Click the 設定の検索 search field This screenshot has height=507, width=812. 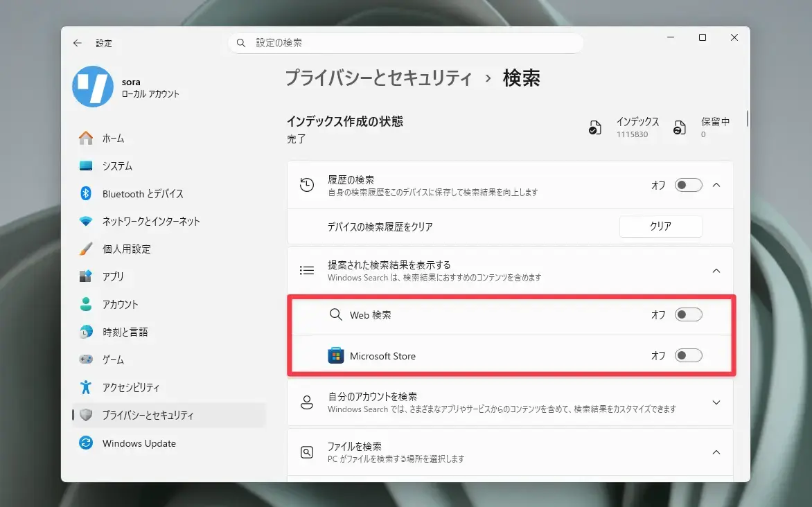click(405, 43)
